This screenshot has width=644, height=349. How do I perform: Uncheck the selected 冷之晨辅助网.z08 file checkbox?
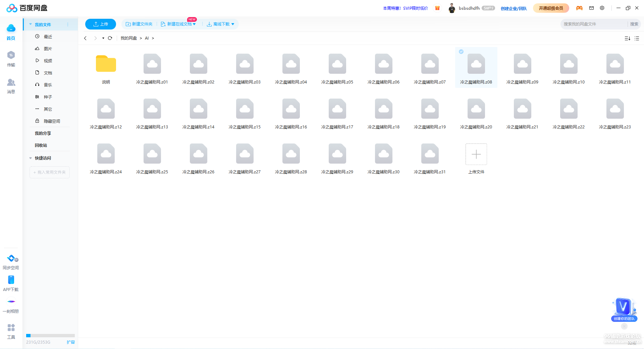point(461,52)
